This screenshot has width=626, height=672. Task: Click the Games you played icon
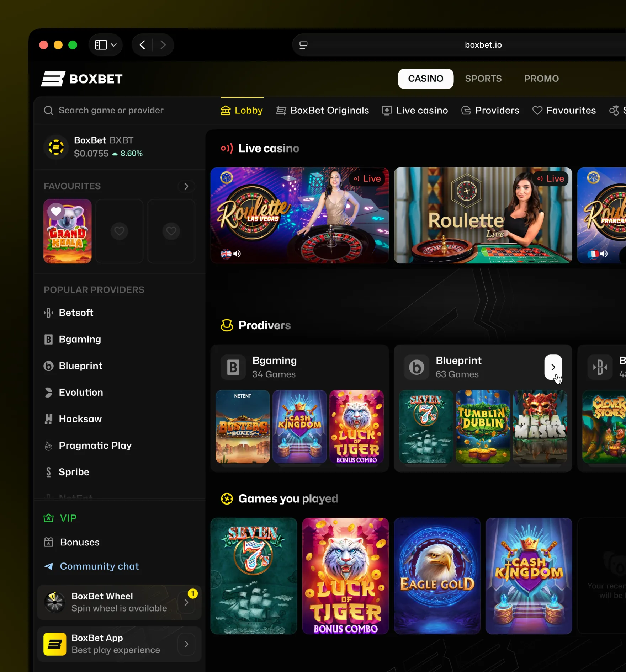tap(227, 499)
